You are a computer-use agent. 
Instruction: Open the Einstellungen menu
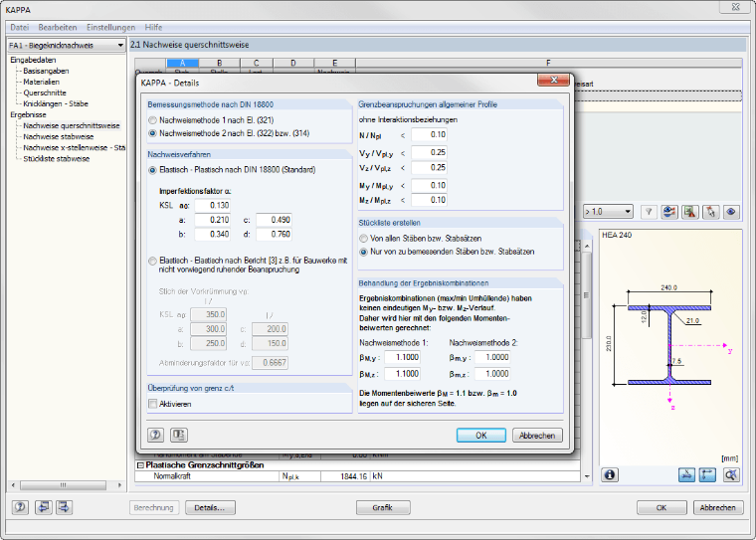point(110,28)
